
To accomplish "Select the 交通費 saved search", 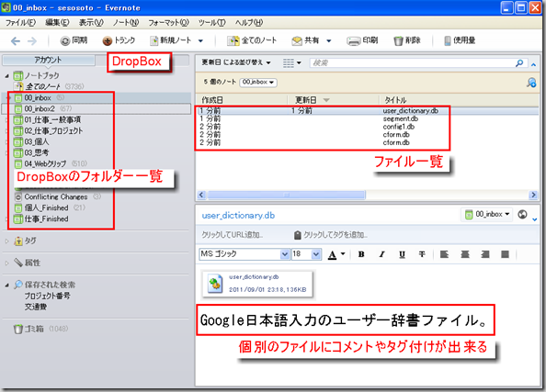I will [36, 307].
